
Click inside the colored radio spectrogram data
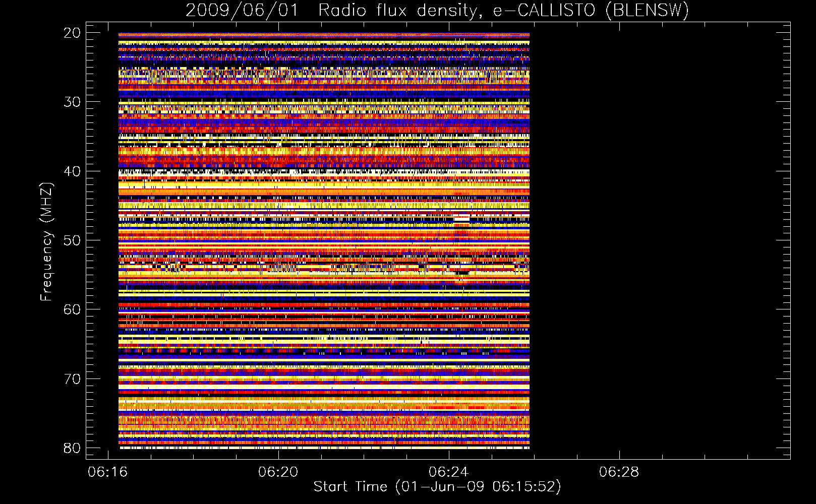(324, 241)
